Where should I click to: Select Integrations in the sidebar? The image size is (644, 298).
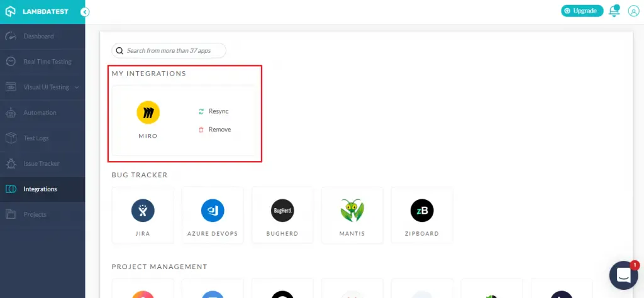click(x=42, y=189)
